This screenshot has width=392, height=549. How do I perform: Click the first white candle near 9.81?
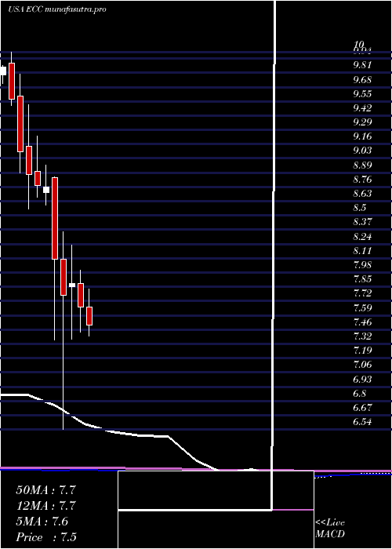click(x=3, y=71)
